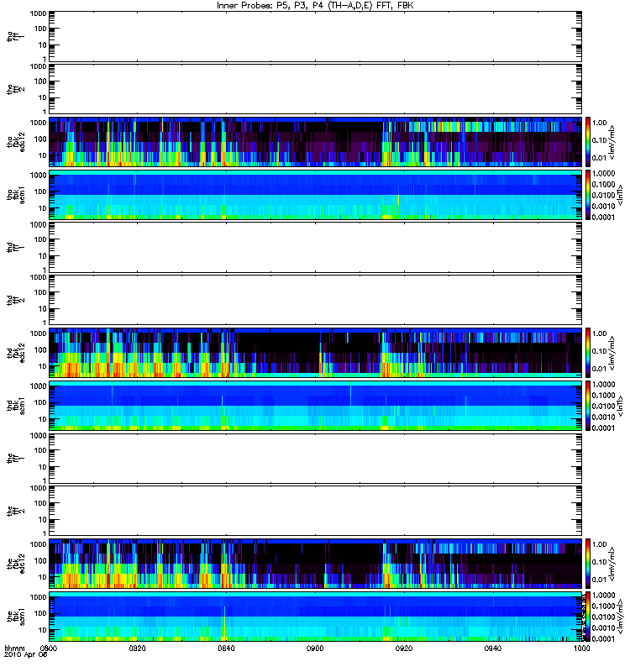The width and height of the screenshot is (630, 672).
Task: Click the 'the fbk edc12' panel axis title
Action: (15, 564)
